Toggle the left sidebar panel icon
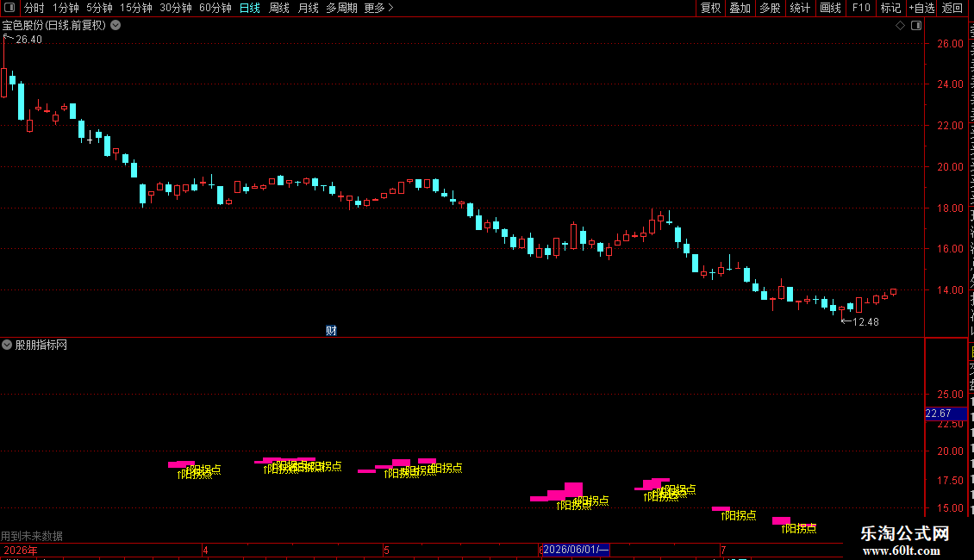The image size is (974, 560). tap(10, 8)
